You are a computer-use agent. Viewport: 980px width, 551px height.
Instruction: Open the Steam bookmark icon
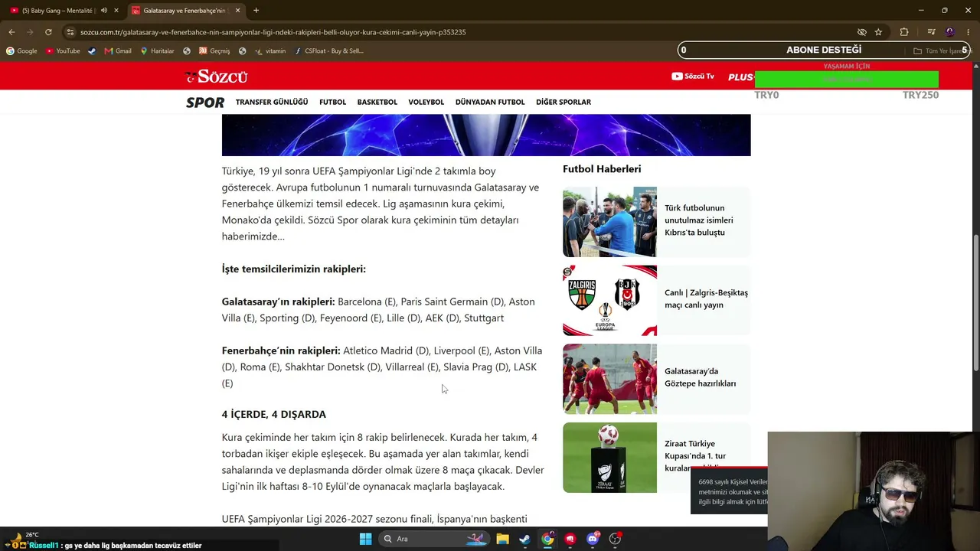[x=93, y=51]
